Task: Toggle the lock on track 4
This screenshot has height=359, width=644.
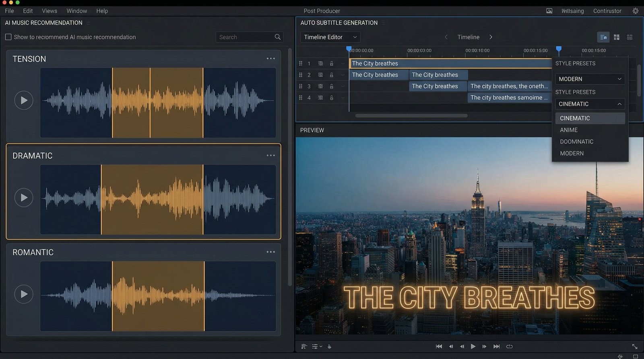Action: click(x=332, y=98)
